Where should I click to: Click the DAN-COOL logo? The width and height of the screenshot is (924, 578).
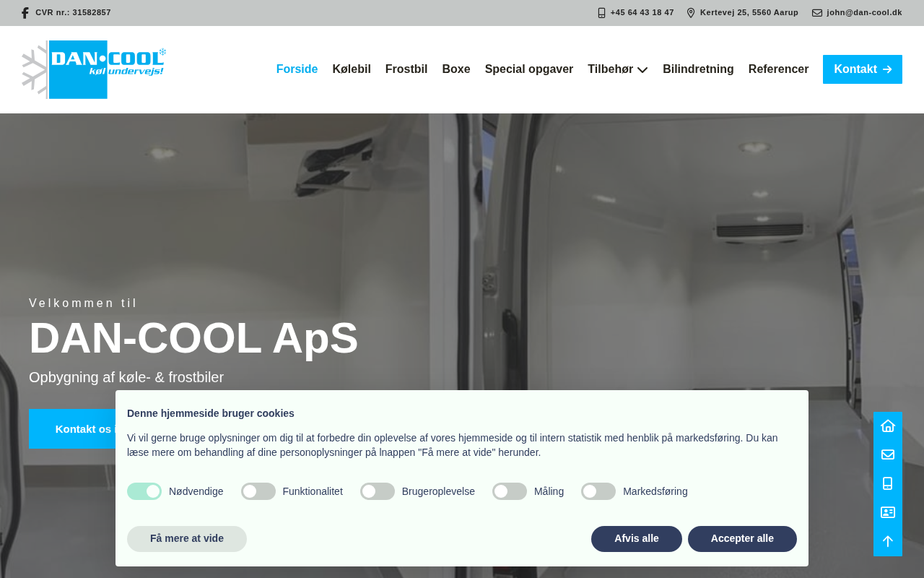[x=94, y=69]
